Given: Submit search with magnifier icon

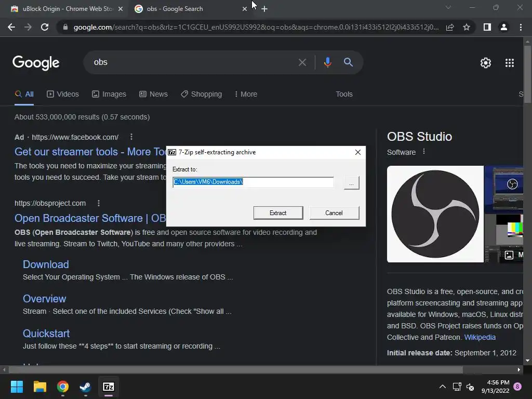Looking at the screenshot, I should pyautogui.click(x=348, y=62).
